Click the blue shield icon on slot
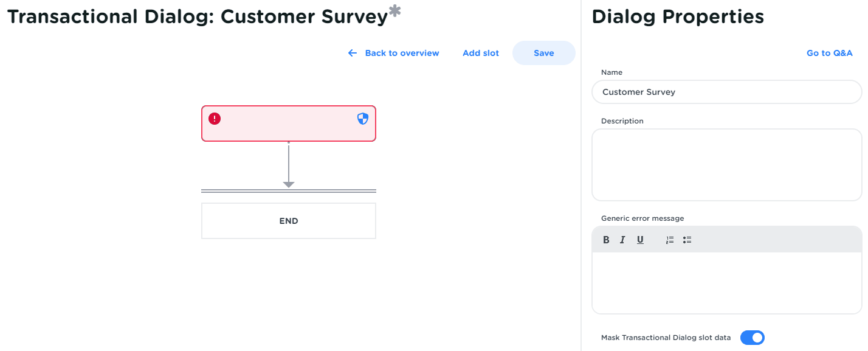The width and height of the screenshot is (868, 351). 363,119
